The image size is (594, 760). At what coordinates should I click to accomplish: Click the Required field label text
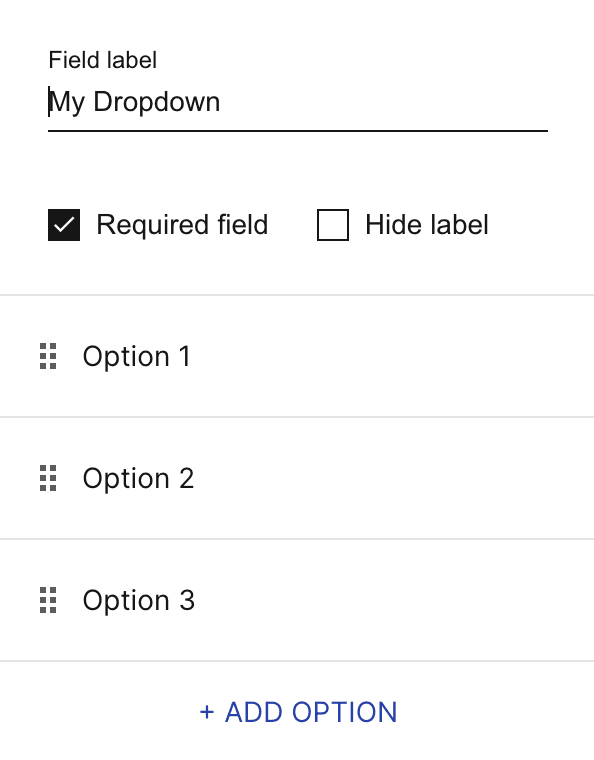tap(182, 225)
